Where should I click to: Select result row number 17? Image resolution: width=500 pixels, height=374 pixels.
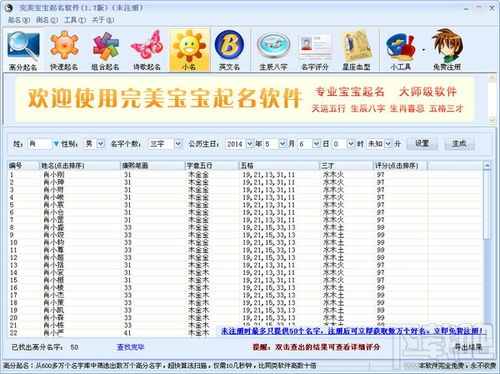tap(245, 295)
